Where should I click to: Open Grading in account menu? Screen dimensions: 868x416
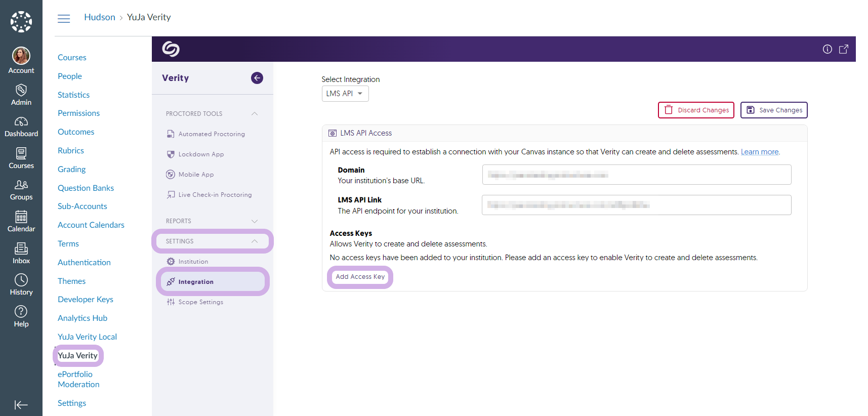point(71,170)
